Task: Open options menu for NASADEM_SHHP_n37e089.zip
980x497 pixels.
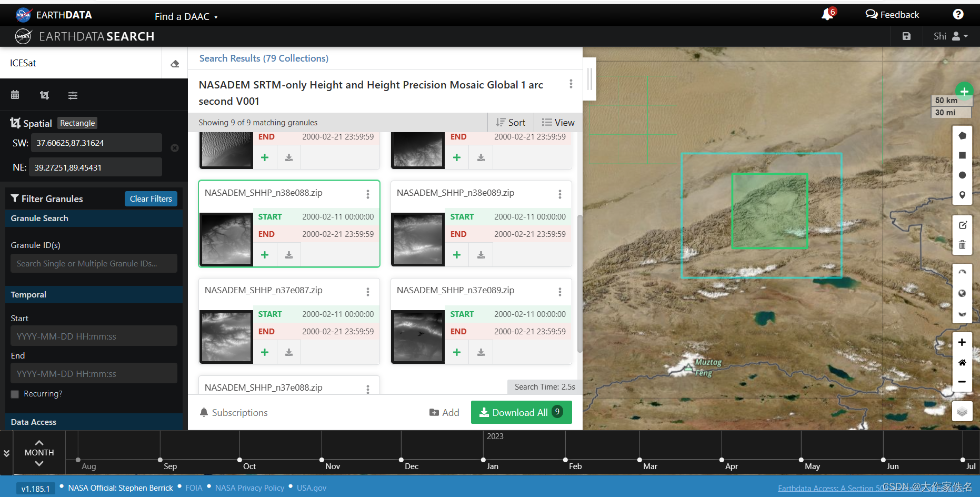Action: pyautogui.click(x=560, y=292)
